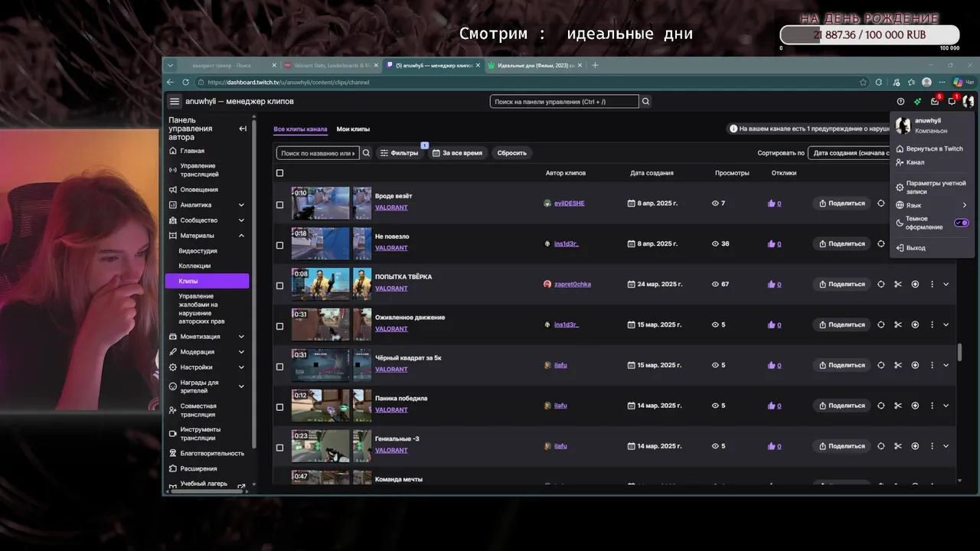Image resolution: width=980 pixels, height=551 pixels.
Task: Refresh the browser page
Action: point(185,82)
